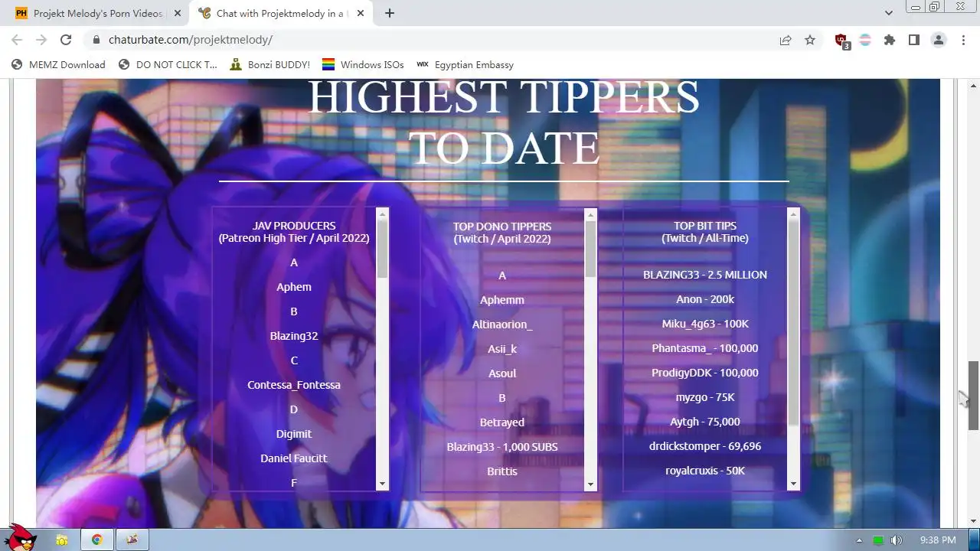
Task: Open MEMZ Download bookmark
Action: pyautogui.click(x=58, y=64)
